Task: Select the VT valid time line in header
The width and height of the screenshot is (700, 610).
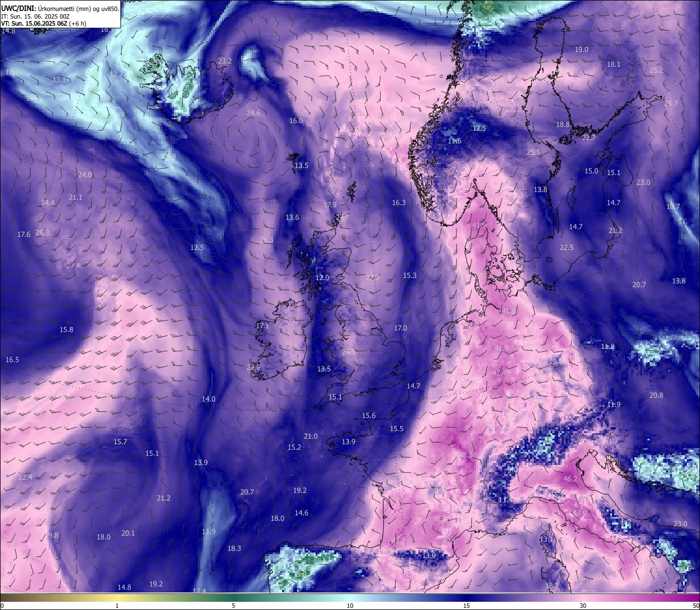Action: pyautogui.click(x=44, y=24)
